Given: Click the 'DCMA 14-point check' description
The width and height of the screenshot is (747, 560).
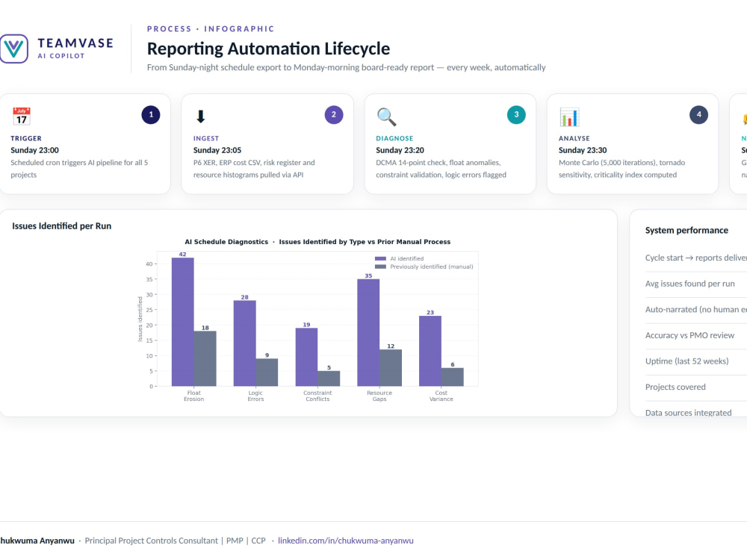Looking at the screenshot, I should pos(441,169).
